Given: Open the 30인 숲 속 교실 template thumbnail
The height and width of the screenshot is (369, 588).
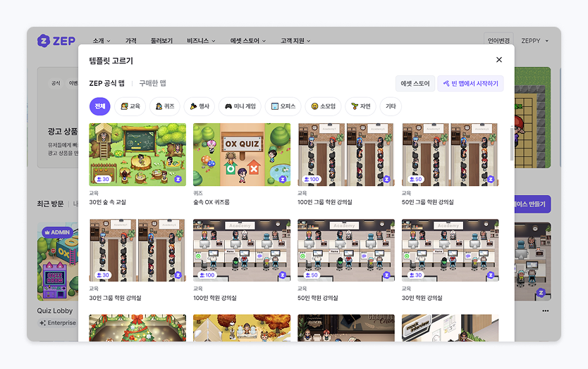Looking at the screenshot, I should [x=137, y=154].
